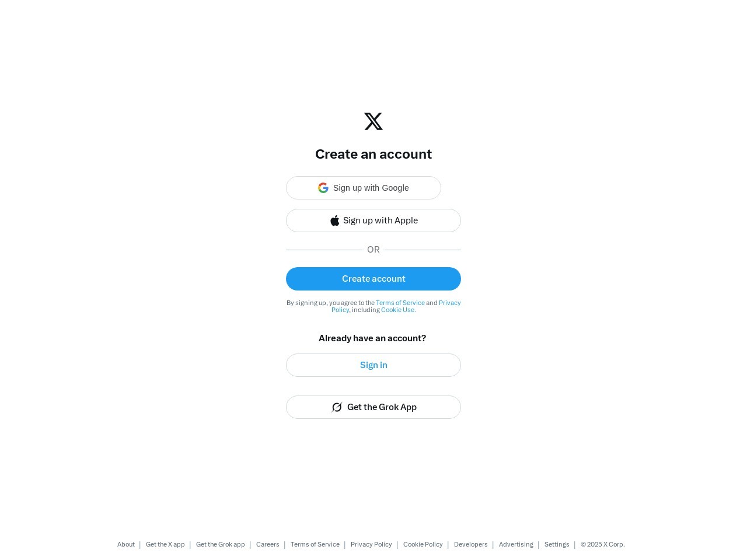Click the X logo at top
Viewport: 747px width, 560px height.
coord(373,121)
